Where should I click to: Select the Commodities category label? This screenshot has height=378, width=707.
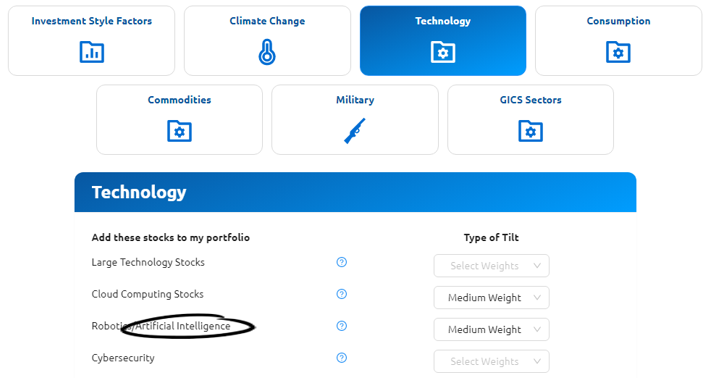(x=179, y=100)
